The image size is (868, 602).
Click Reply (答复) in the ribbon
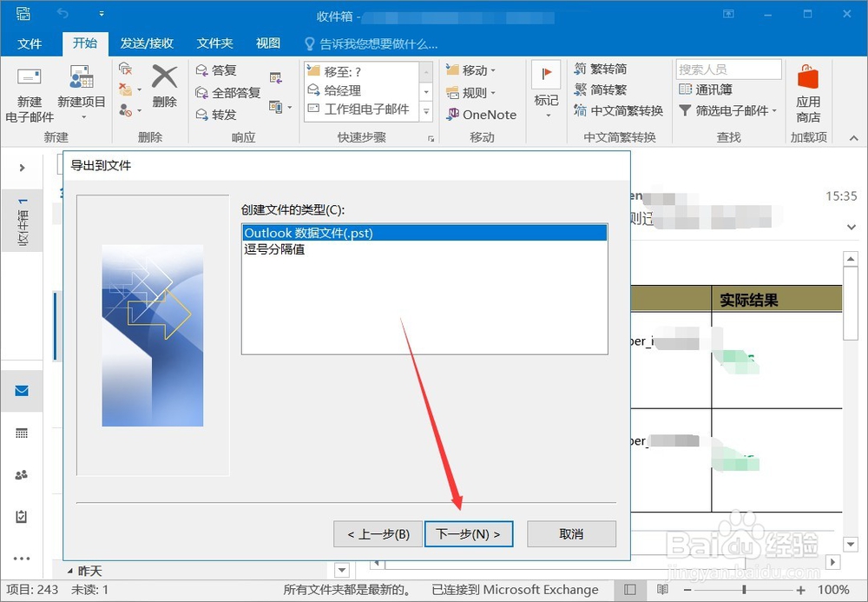216,70
